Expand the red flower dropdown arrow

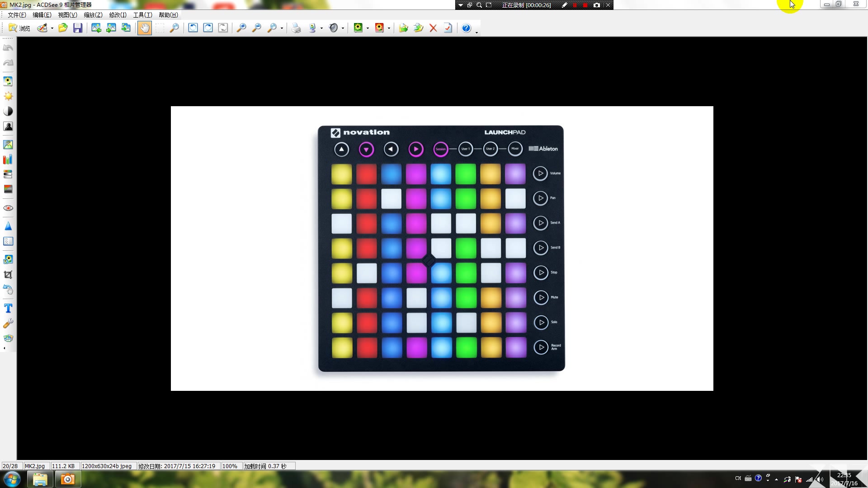pyautogui.click(x=389, y=28)
